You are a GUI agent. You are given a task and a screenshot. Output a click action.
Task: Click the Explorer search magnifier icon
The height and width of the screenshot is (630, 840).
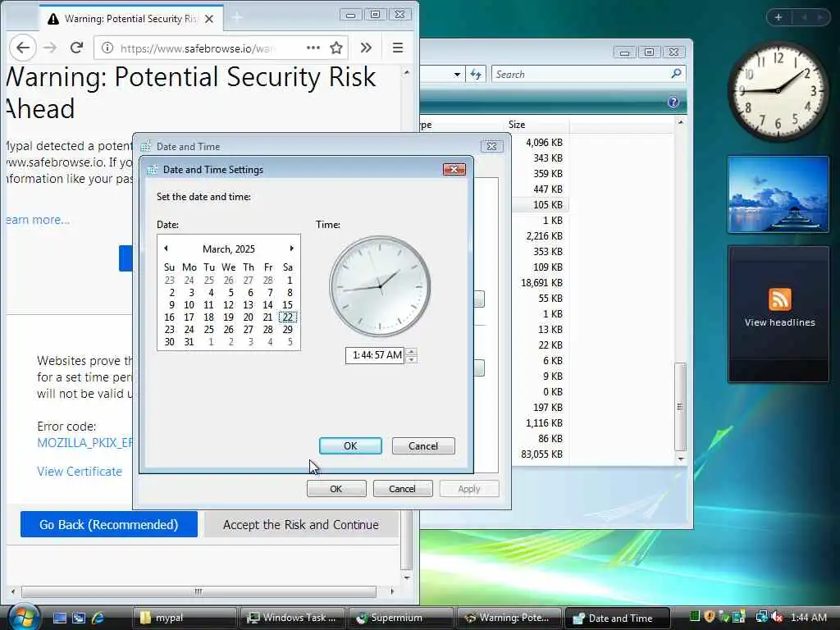coord(676,73)
